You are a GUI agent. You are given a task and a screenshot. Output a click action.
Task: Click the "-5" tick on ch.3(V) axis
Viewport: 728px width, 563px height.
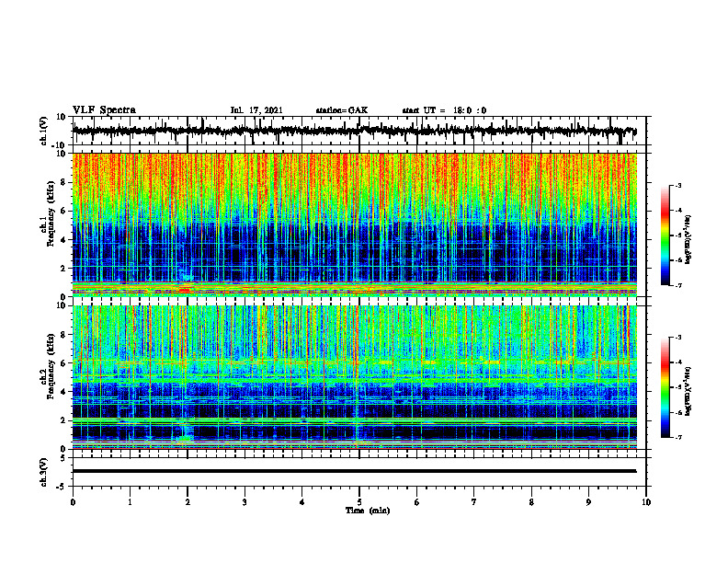(x=62, y=487)
